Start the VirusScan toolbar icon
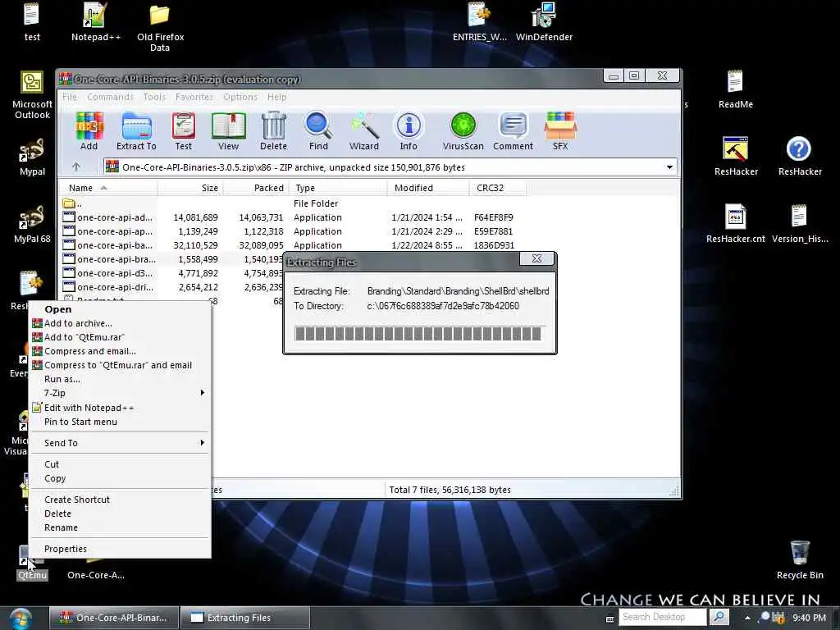 click(x=463, y=131)
